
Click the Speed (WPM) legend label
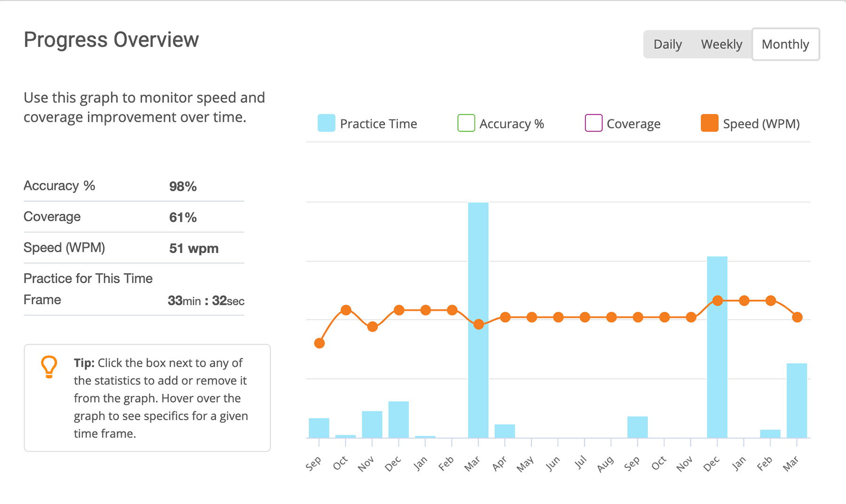761,124
